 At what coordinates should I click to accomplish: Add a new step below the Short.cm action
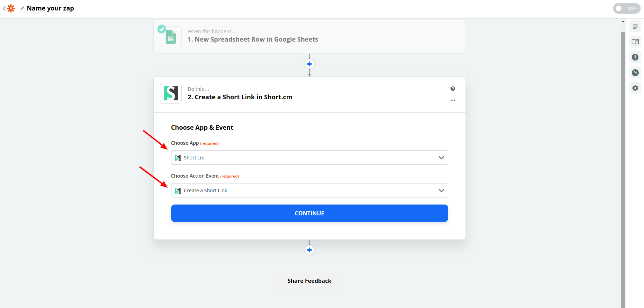(x=309, y=250)
